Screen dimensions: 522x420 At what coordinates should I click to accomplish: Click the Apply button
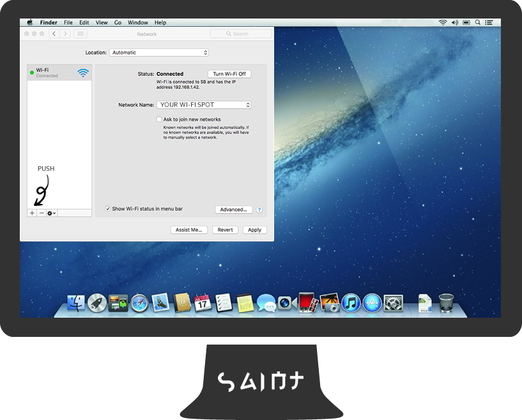254,230
